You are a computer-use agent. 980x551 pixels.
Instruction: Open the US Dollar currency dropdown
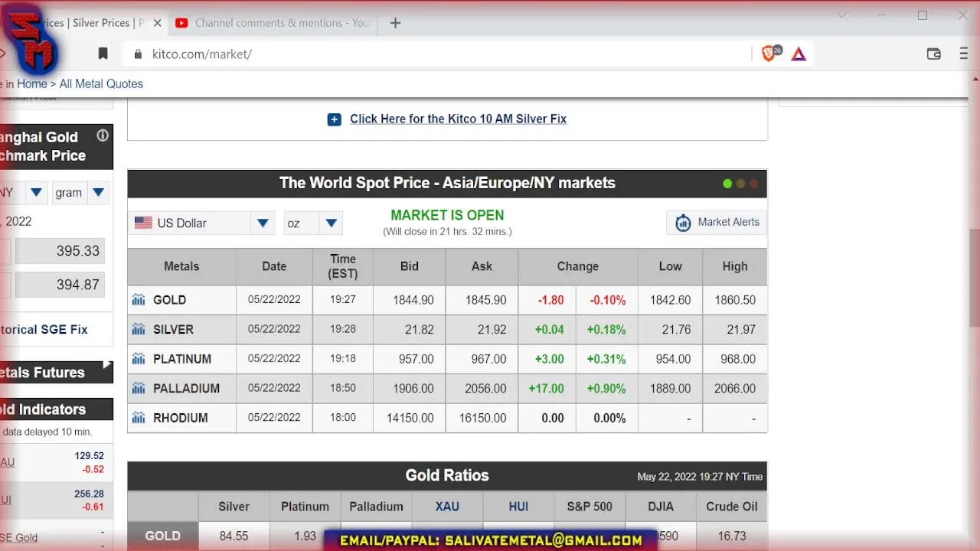[263, 223]
